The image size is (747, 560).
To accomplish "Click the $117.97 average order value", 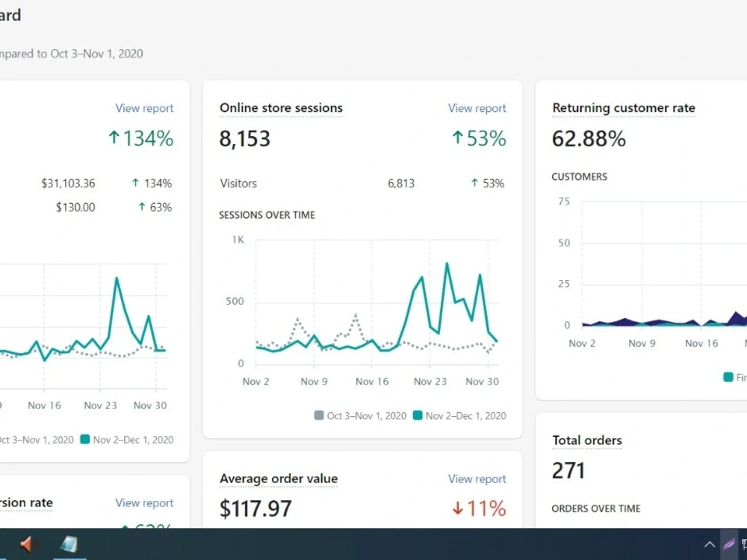I will pyautogui.click(x=255, y=508).
